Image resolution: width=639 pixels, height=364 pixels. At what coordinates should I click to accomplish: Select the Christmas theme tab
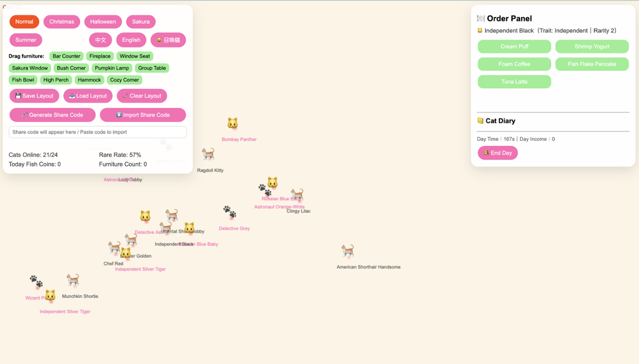61,21
